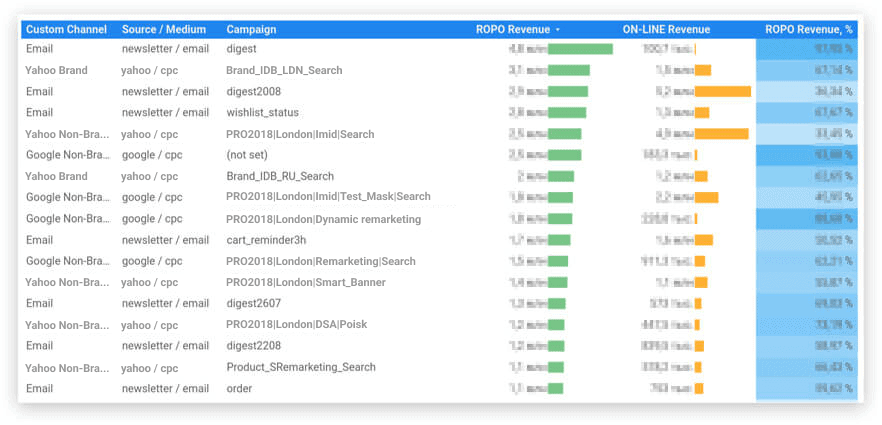Click Product_SRemarketing_Search campaign
This screenshot has height=425, width=882.
pos(301,367)
